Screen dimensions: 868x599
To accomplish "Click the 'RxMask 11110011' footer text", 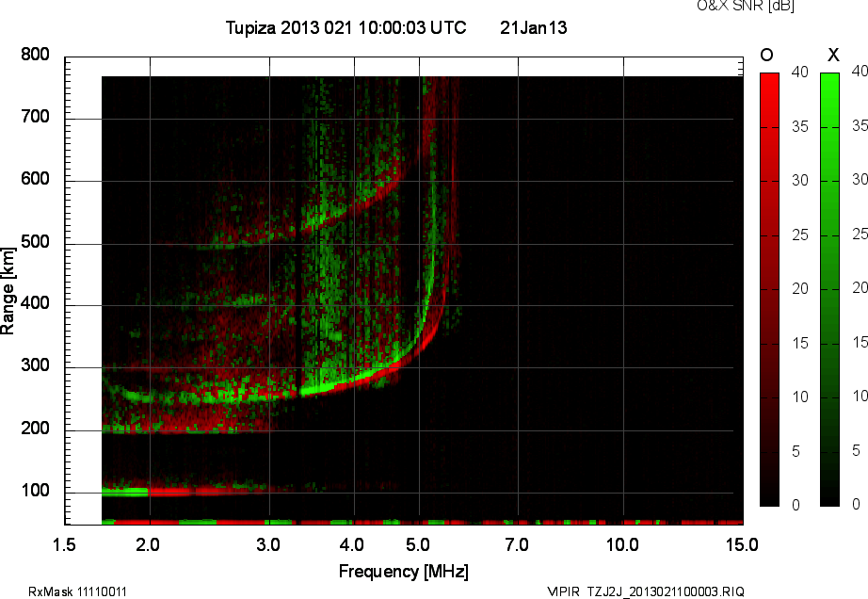I will tap(77, 591).
